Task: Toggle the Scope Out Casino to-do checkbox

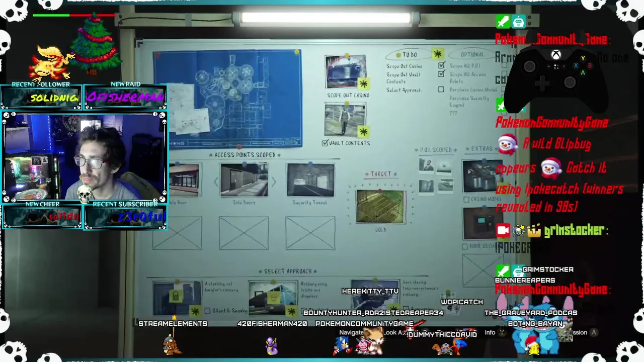Action: pos(441,65)
